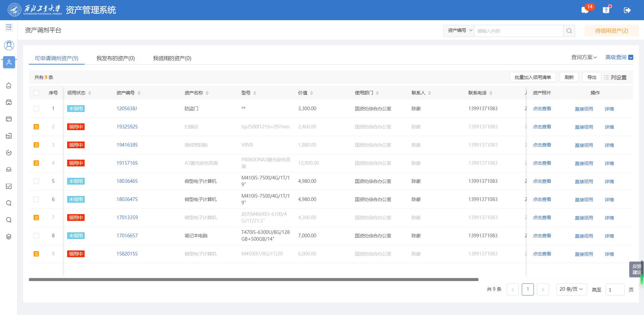Click the horizontal table scrollbar

(x=254, y=279)
